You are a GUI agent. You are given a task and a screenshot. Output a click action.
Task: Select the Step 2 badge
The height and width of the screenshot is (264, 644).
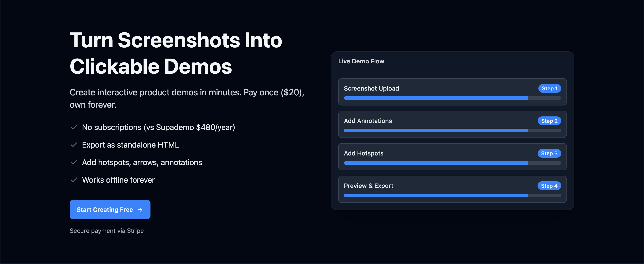pos(549,121)
